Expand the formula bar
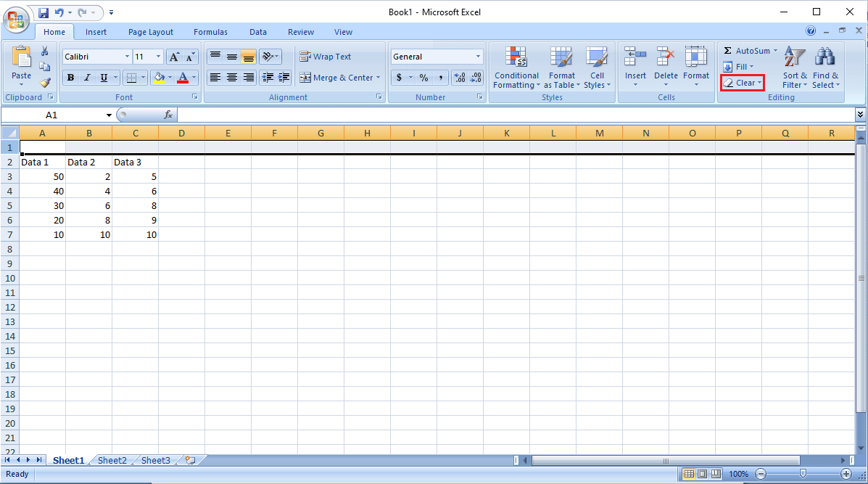 tap(860, 115)
